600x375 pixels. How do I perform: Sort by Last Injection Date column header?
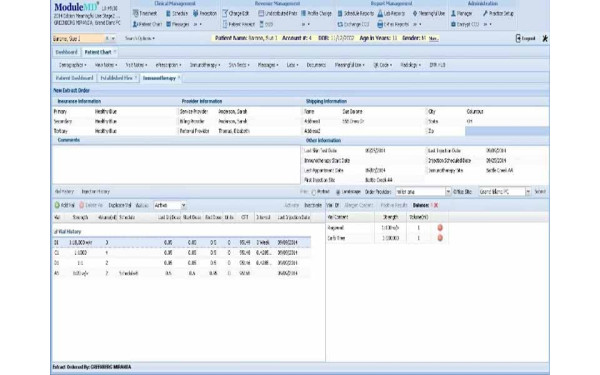coord(294,217)
